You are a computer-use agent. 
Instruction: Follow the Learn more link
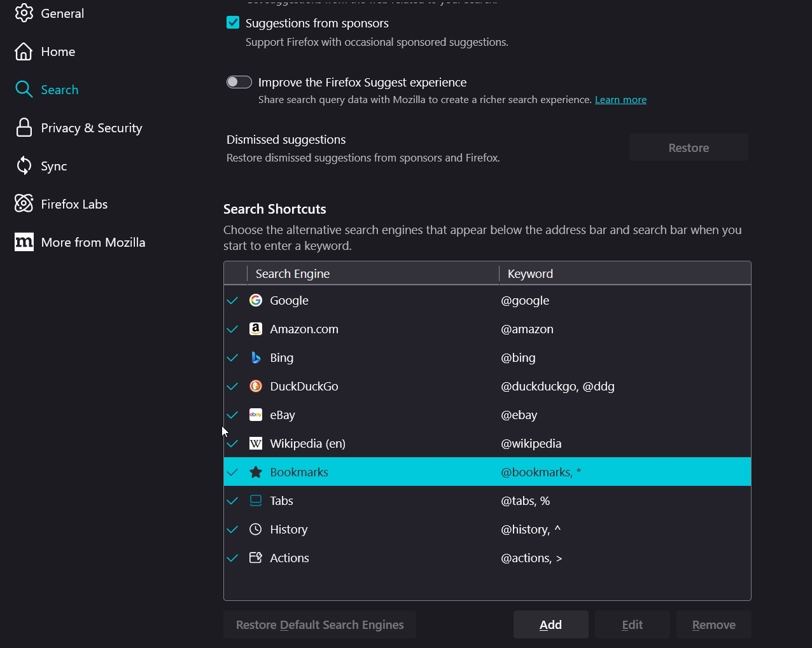coord(620,100)
